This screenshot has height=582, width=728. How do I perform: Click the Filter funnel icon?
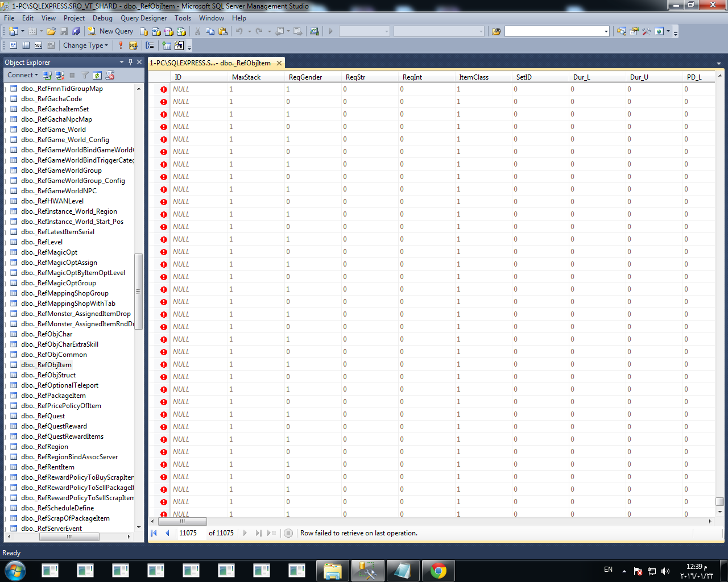point(85,75)
